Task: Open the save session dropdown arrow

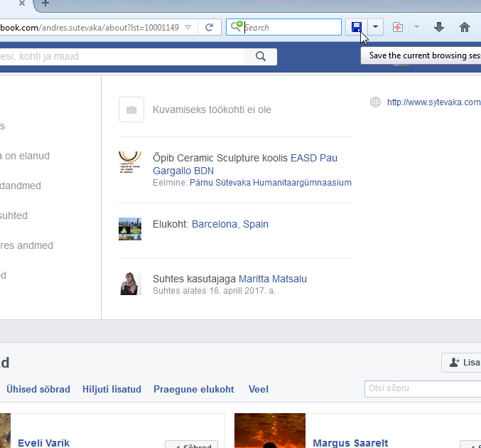Action: point(375,27)
